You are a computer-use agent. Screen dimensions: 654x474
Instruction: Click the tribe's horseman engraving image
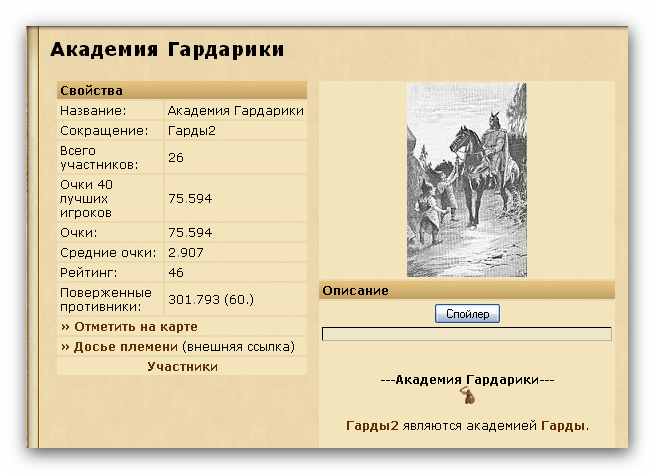point(467,180)
